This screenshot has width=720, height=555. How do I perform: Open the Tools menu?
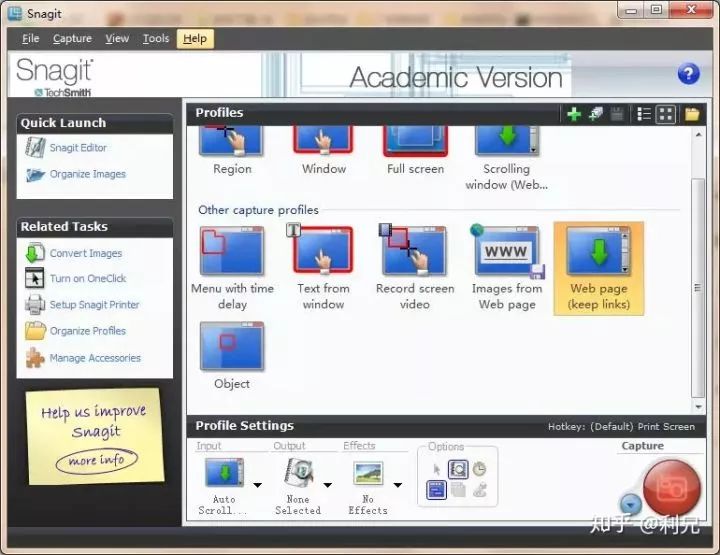(x=156, y=38)
